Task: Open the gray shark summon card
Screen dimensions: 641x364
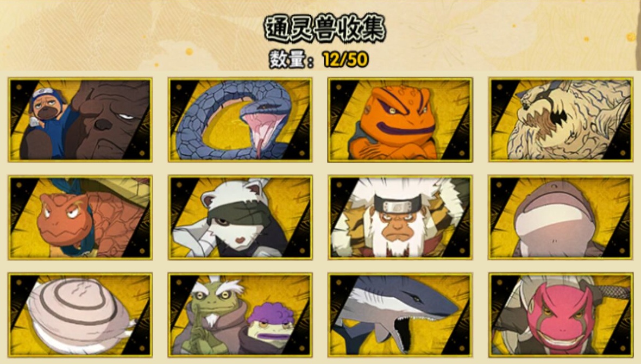Action: pos(400,315)
